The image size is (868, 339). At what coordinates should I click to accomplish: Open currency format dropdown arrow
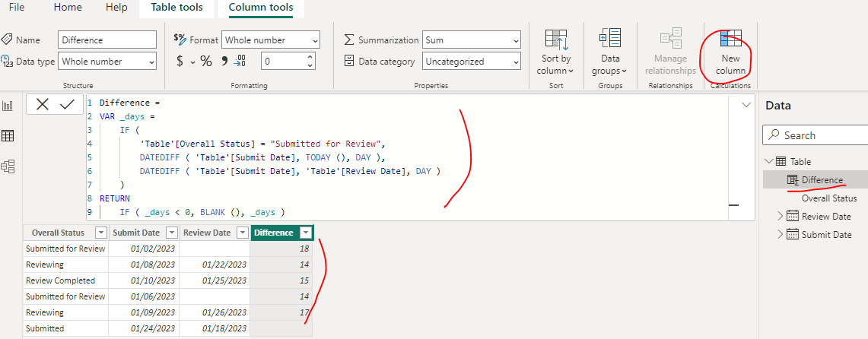[192, 62]
